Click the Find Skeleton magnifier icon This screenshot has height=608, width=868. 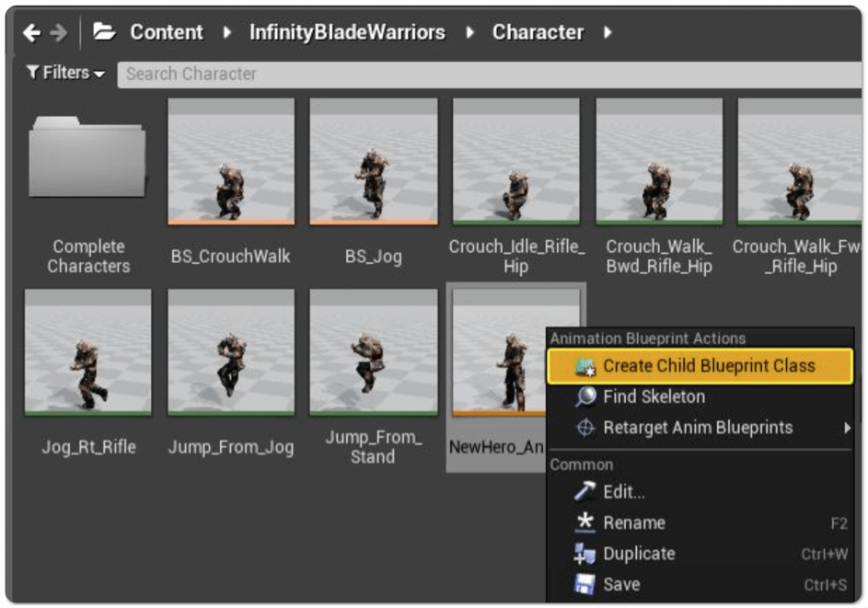pos(585,396)
